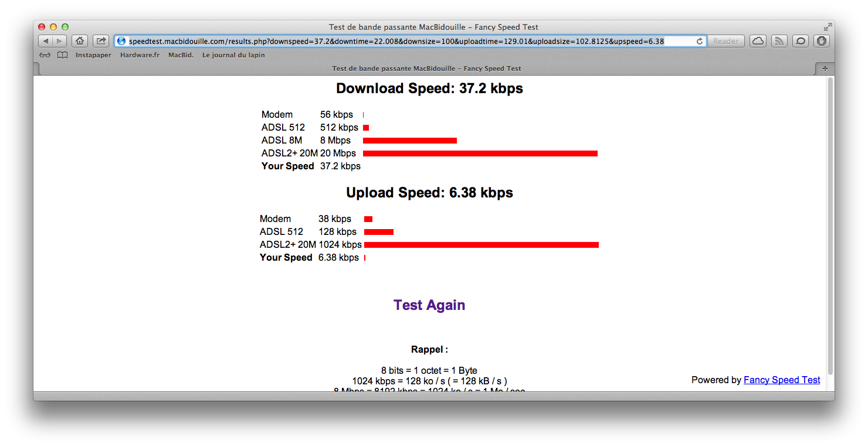
Task: Open the Hardware.fr bookmark
Action: [x=140, y=55]
